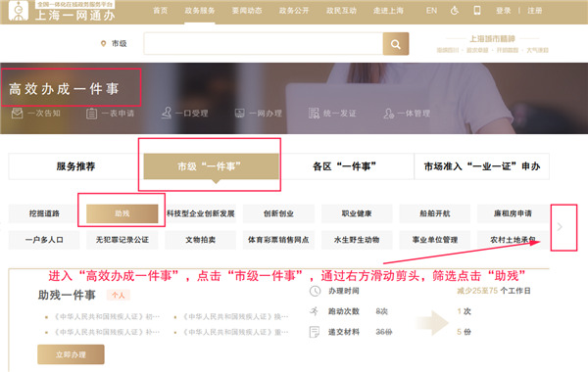Select the 挖掘道路 topic
588x372 pixels.
coord(44,213)
